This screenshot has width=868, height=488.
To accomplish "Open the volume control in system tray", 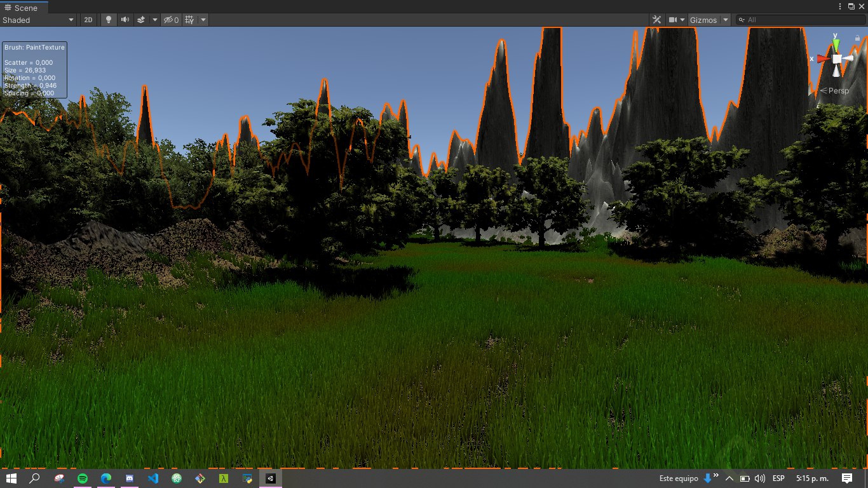I will click(x=760, y=478).
